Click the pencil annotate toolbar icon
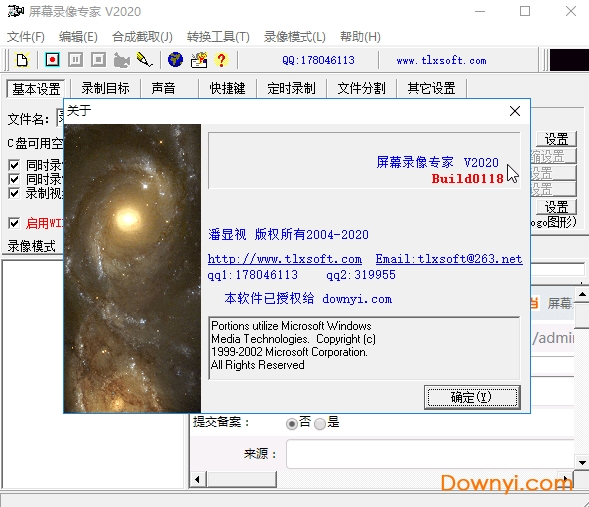 pyautogui.click(x=144, y=60)
